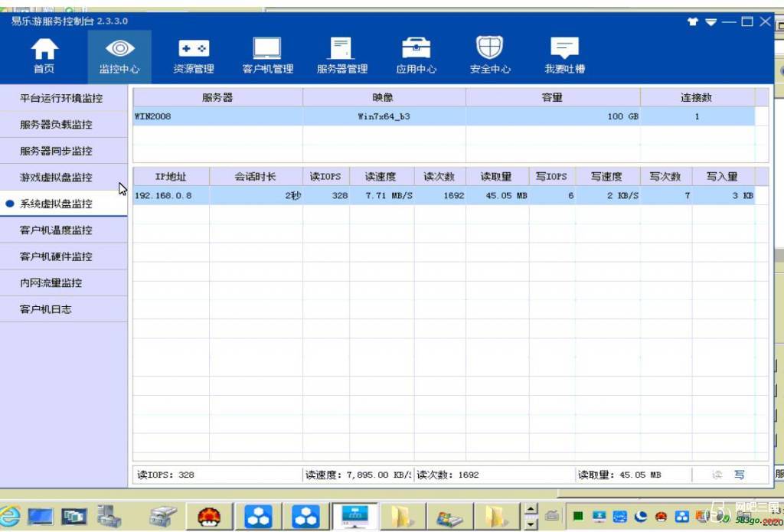This screenshot has width=784, height=532.
Task: Open the red mushroom taskbar app
Action: [x=208, y=516]
